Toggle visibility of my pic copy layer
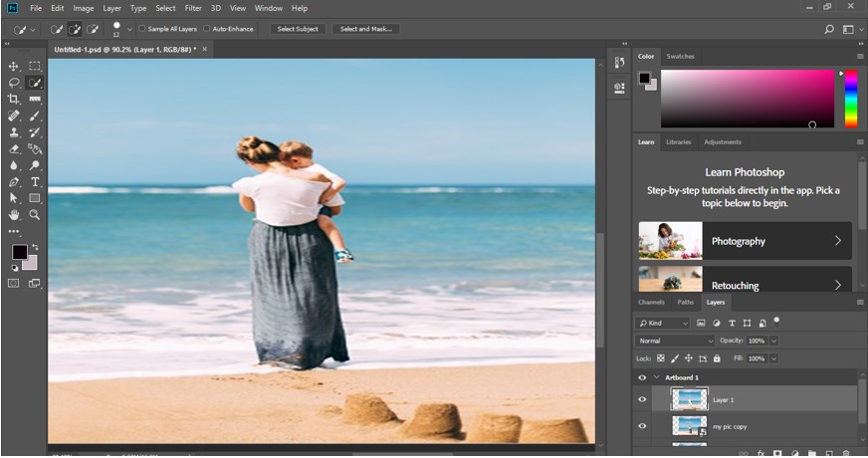868x458 pixels. pos(642,426)
